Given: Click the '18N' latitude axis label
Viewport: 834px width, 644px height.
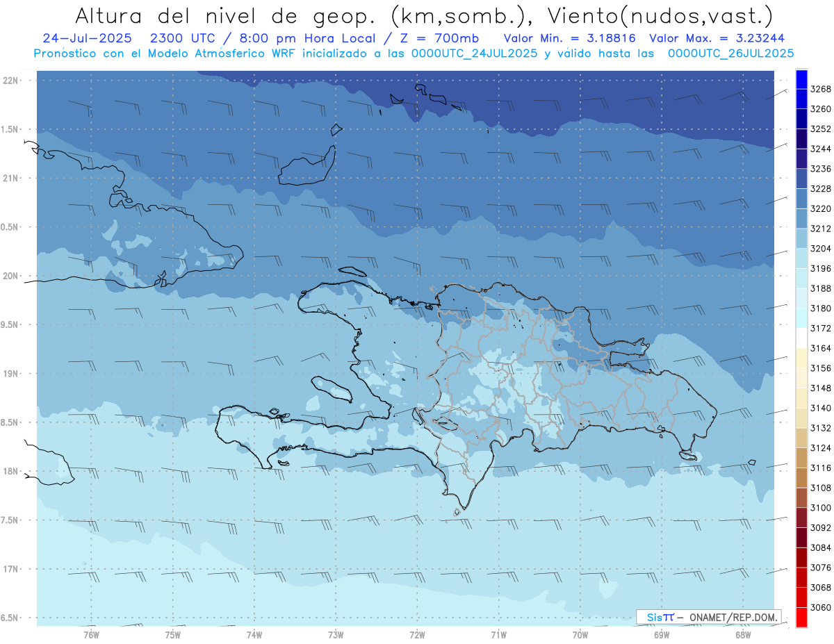Looking at the screenshot, I should (12, 471).
